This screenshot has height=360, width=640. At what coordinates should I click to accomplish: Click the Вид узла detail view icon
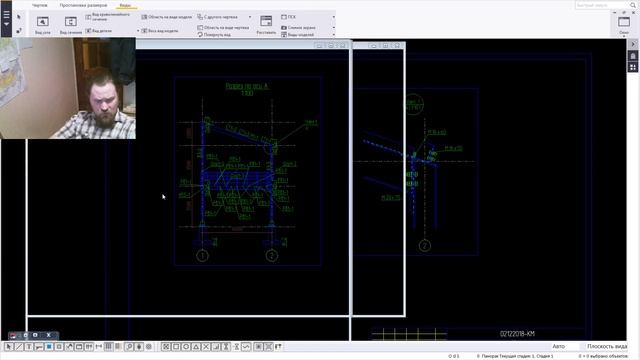[42, 21]
